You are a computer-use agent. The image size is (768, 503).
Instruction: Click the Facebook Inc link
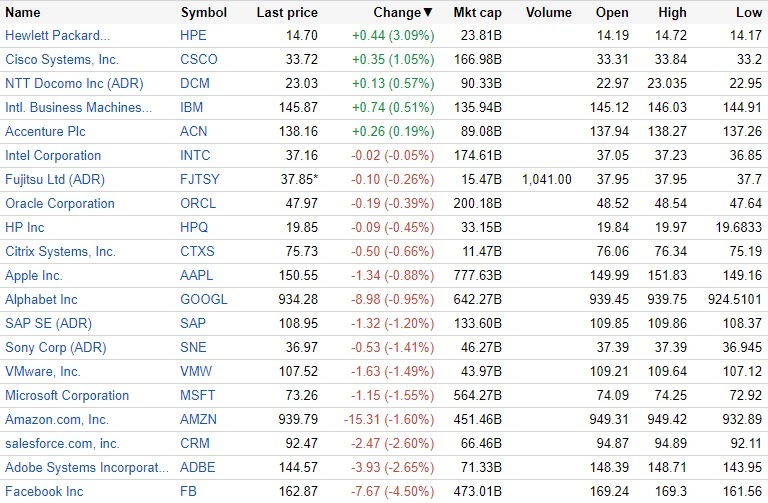[x=44, y=491]
